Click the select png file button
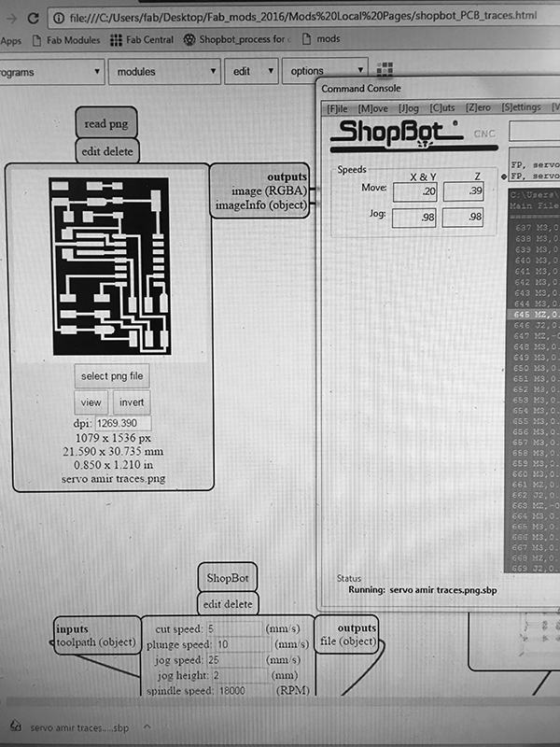This screenshot has height=747, width=560. tap(112, 376)
